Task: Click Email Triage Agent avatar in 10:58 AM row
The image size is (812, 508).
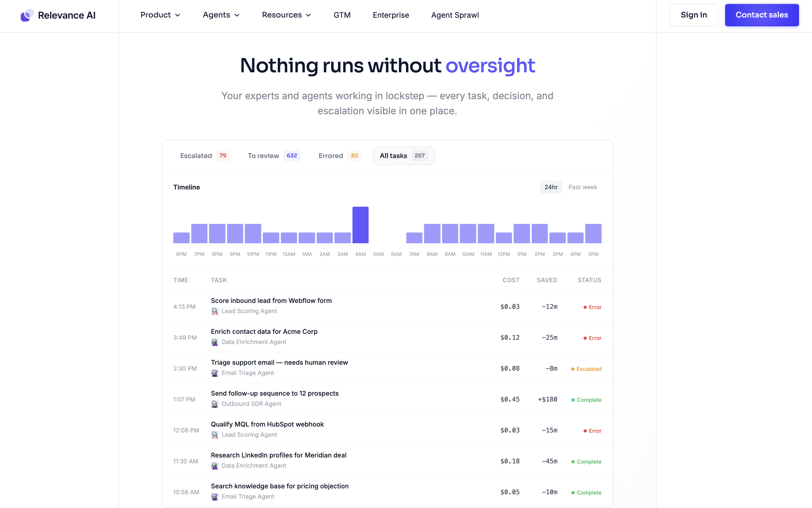Action: click(x=214, y=497)
